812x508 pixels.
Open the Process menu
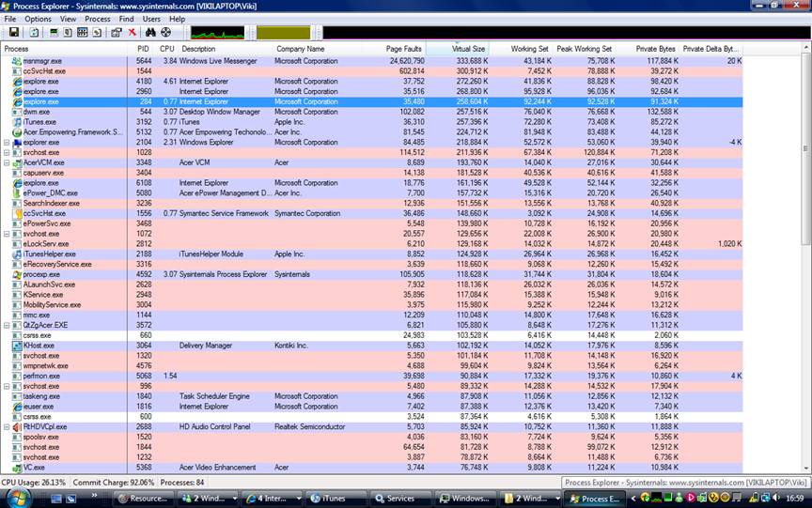point(98,19)
